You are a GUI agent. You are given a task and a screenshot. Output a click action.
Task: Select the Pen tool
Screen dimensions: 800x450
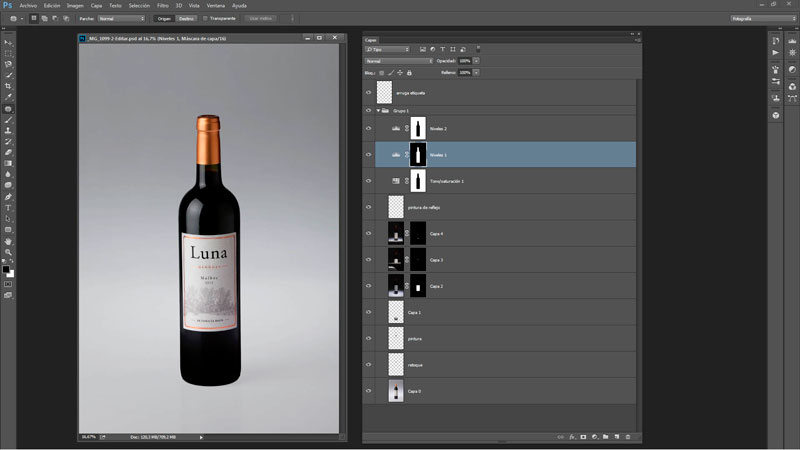click(x=8, y=197)
